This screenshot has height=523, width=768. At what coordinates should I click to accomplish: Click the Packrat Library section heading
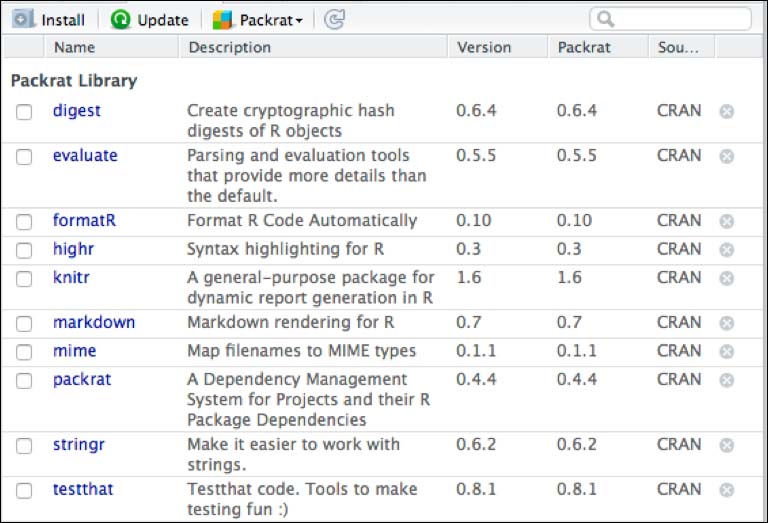[x=74, y=81]
